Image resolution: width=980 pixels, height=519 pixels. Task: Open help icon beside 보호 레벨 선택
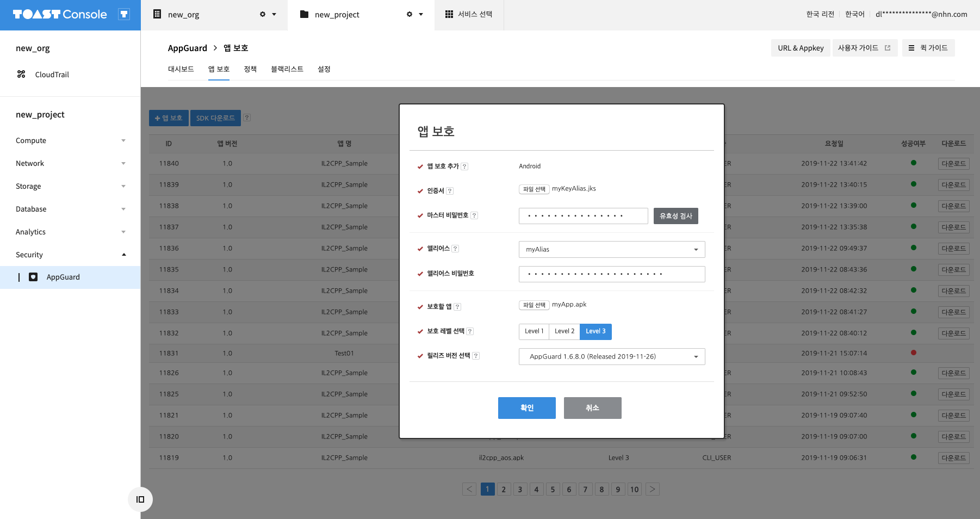pos(470,331)
